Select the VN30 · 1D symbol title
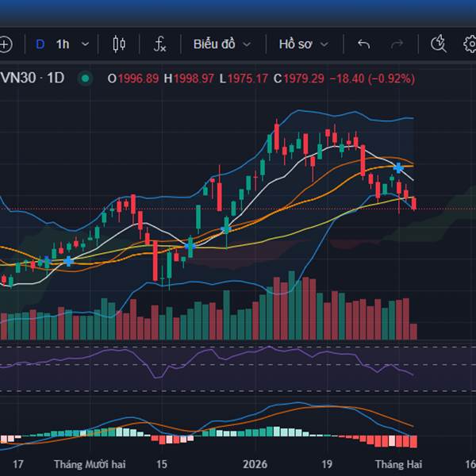This screenshot has width=476, height=476. pyautogui.click(x=33, y=78)
